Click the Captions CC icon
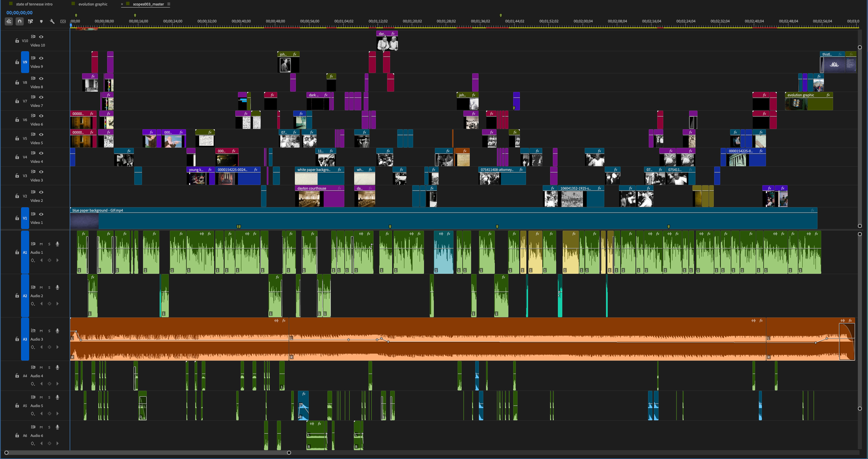Image resolution: width=868 pixels, height=459 pixels. 63,22
